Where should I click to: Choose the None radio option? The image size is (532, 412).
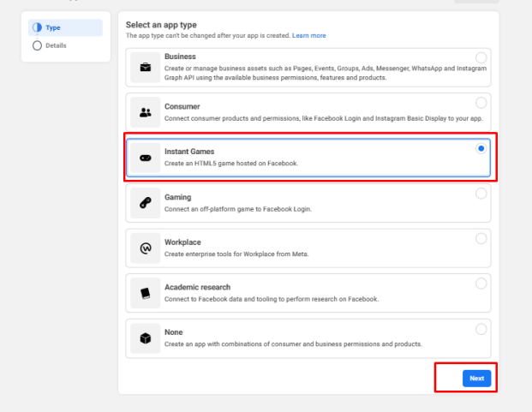point(481,329)
